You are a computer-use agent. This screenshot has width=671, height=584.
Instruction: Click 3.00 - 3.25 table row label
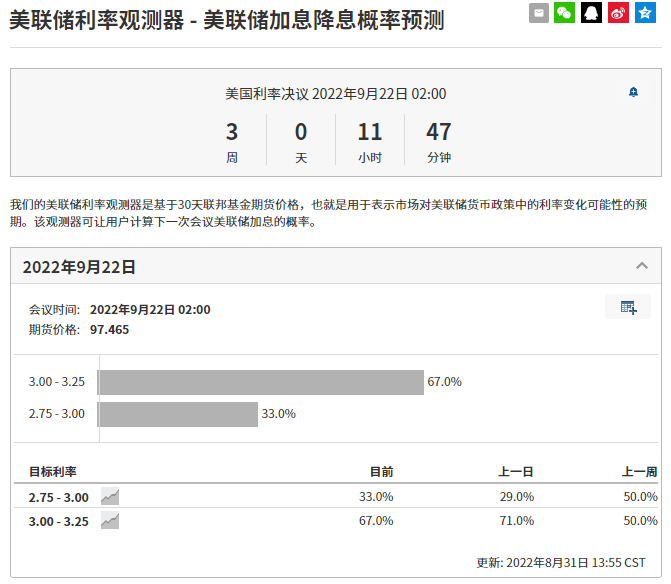[59, 522]
